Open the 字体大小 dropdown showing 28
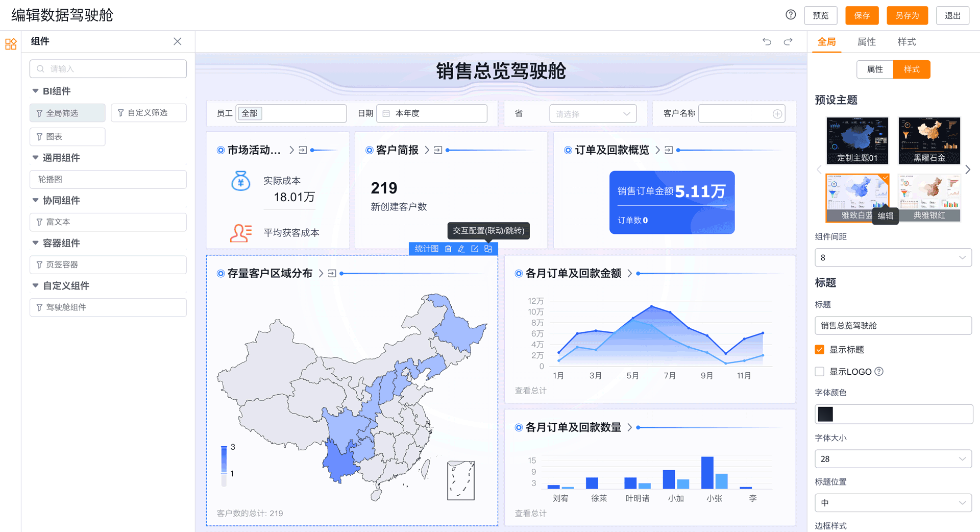This screenshot has width=980, height=532. [x=893, y=459]
